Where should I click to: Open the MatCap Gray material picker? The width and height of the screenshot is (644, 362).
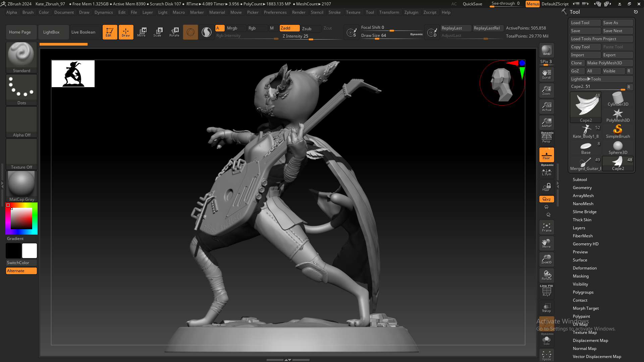point(21,186)
